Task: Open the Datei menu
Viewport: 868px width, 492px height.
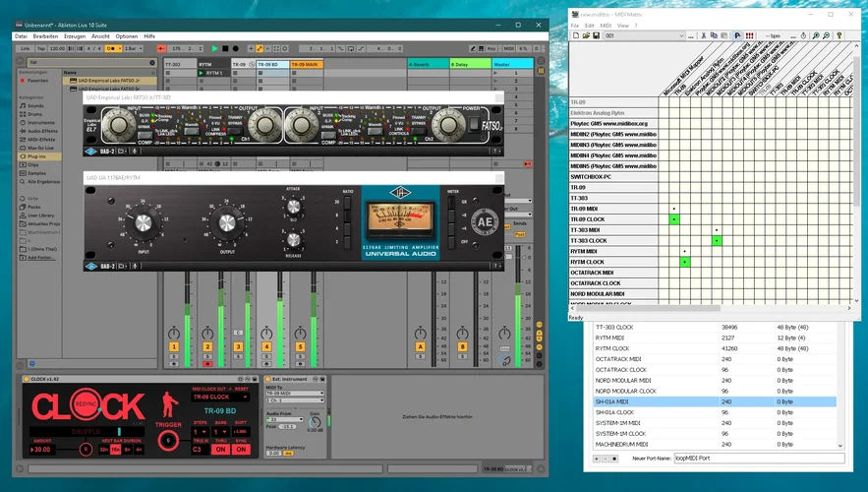Action: [x=21, y=36]
